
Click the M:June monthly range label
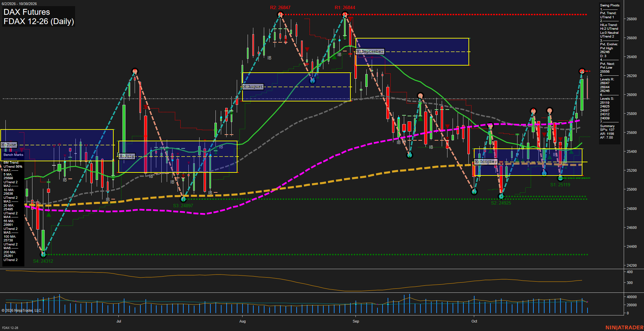click(9, 145)
